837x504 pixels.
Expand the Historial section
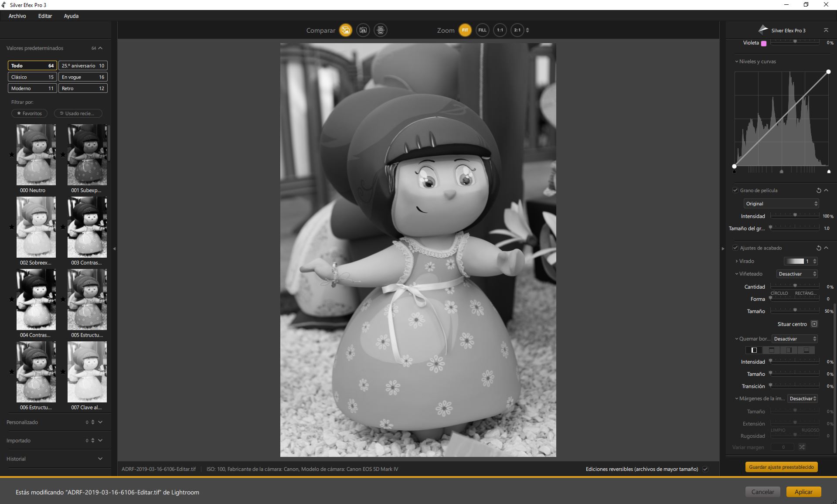(x=100, y=459)
